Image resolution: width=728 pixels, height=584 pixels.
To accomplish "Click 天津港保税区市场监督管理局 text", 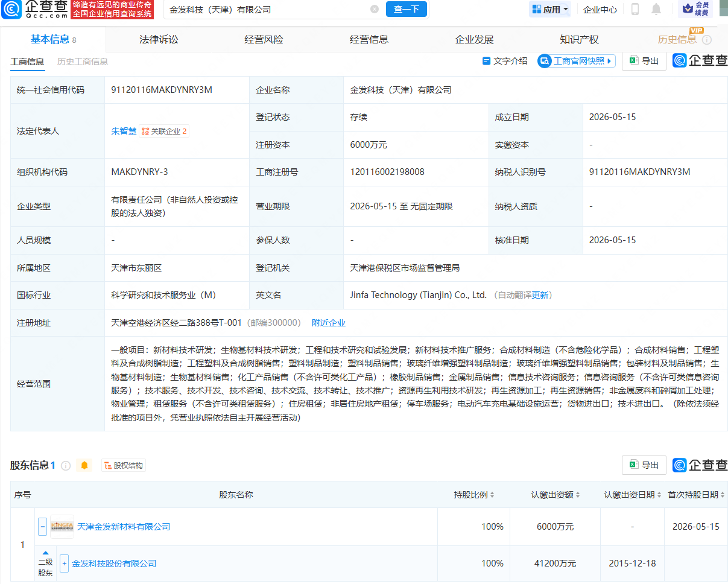I will coord(405,268).
